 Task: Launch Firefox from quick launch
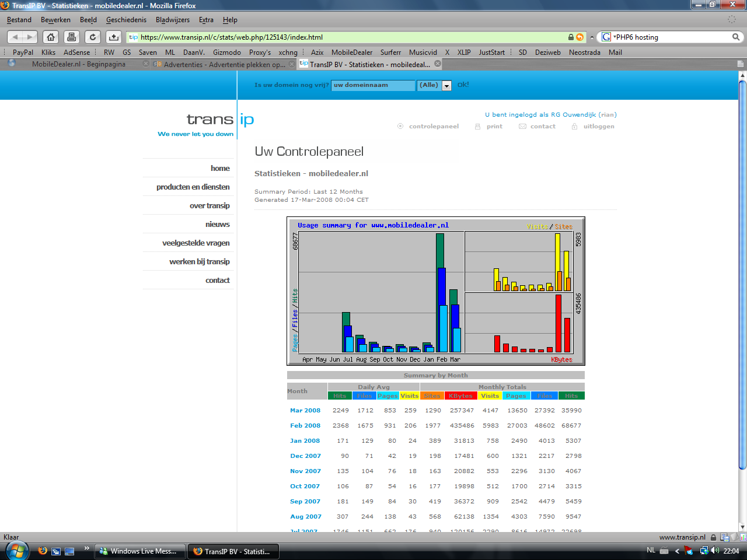coord(43,551)
